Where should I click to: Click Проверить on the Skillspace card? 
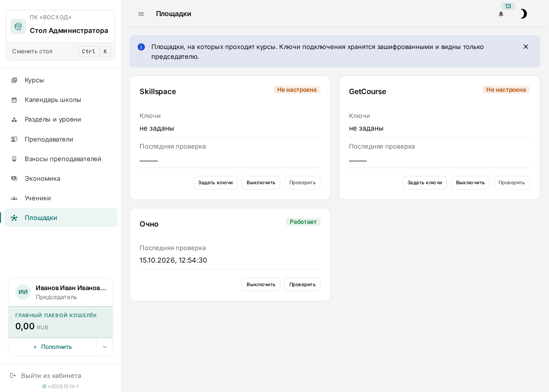302,183
